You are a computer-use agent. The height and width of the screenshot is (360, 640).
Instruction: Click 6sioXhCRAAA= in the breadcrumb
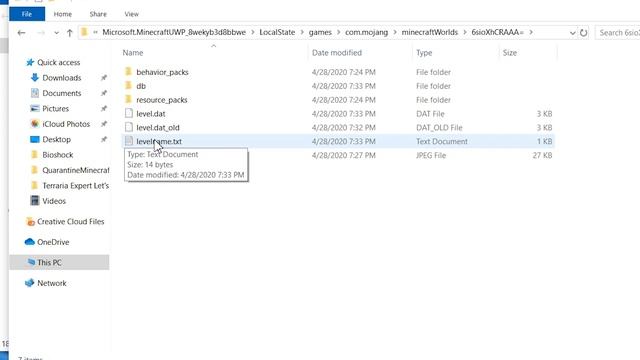pyautogui.click(x=498, y=32)
